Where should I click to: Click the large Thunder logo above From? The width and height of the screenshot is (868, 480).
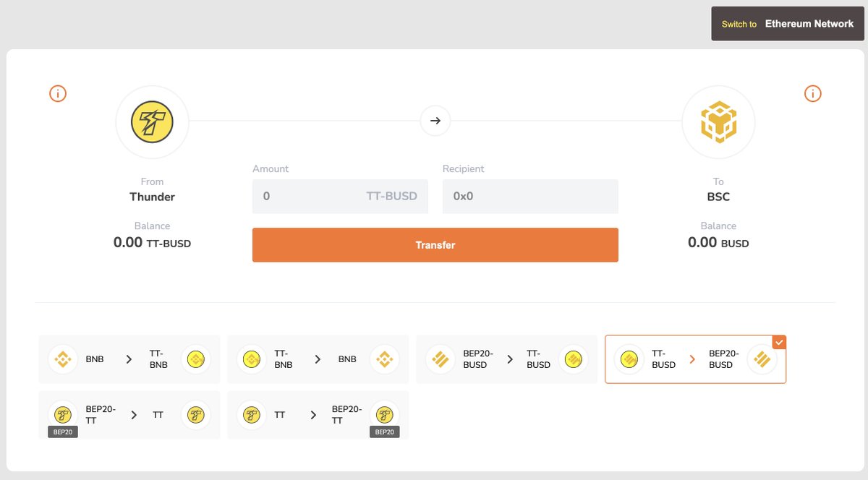click(x=152, y=121)
